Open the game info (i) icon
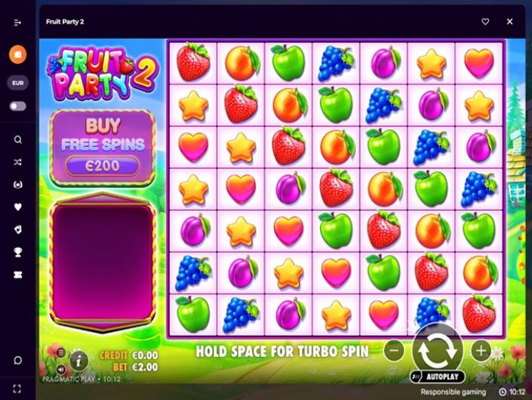The width and height of the screenshot is (532, 400). coord(78,362)
